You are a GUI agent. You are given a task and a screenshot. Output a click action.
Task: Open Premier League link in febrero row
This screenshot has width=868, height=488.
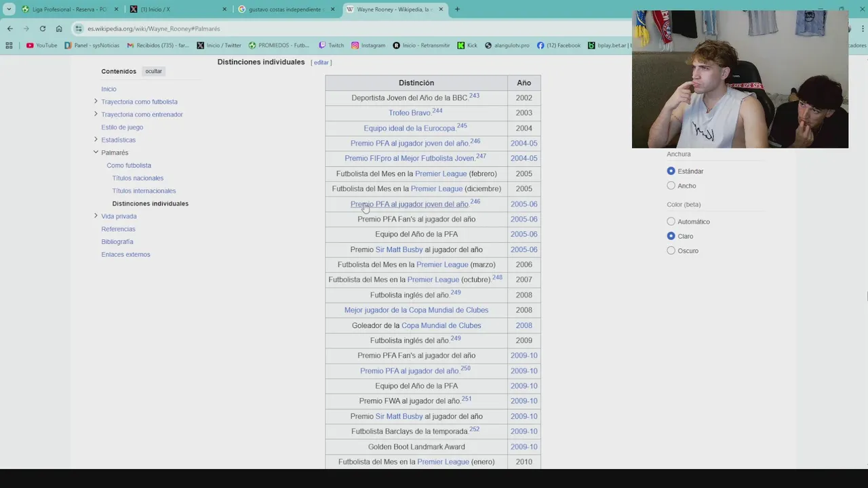click(441, 174)
